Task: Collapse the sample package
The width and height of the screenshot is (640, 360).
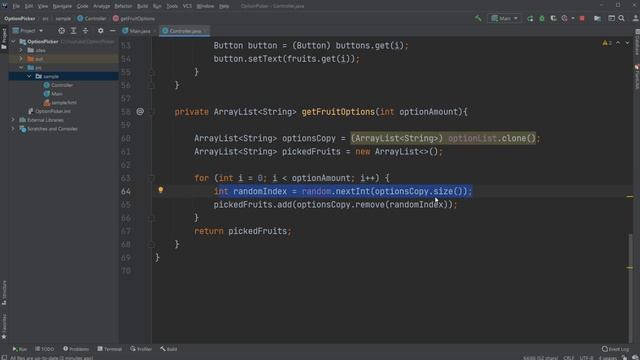Action: coord(29,76)
